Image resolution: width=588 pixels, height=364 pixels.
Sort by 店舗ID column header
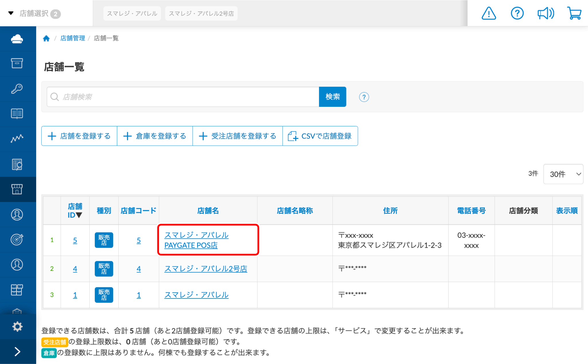(x=75, y=210)
